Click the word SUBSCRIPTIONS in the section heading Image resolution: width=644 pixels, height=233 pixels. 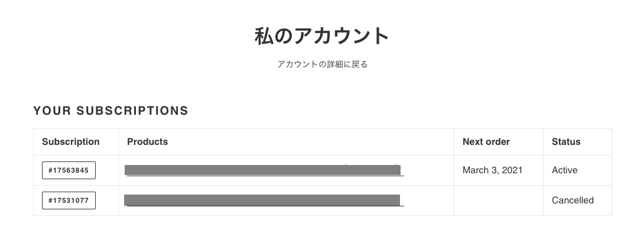(132, 111)
